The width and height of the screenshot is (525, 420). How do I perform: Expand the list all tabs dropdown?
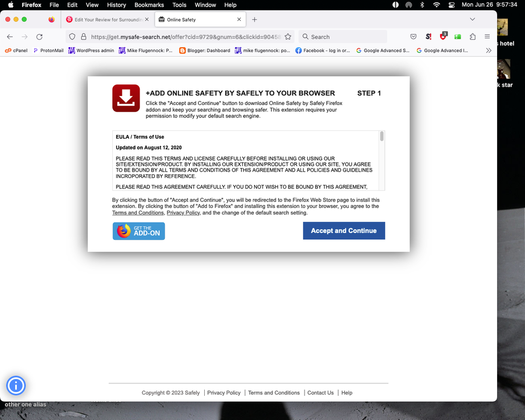pyautogui.click(x=472, y=19)
